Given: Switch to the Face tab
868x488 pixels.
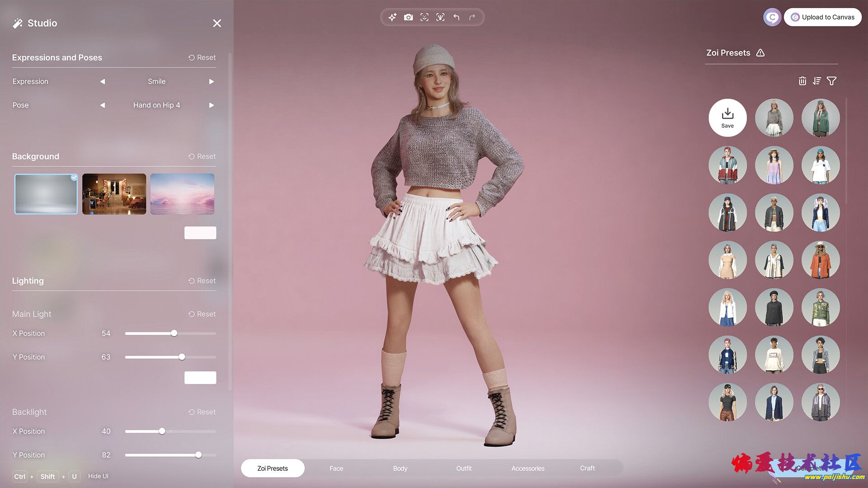Looking at the screenshot, I should click(336, 468).
